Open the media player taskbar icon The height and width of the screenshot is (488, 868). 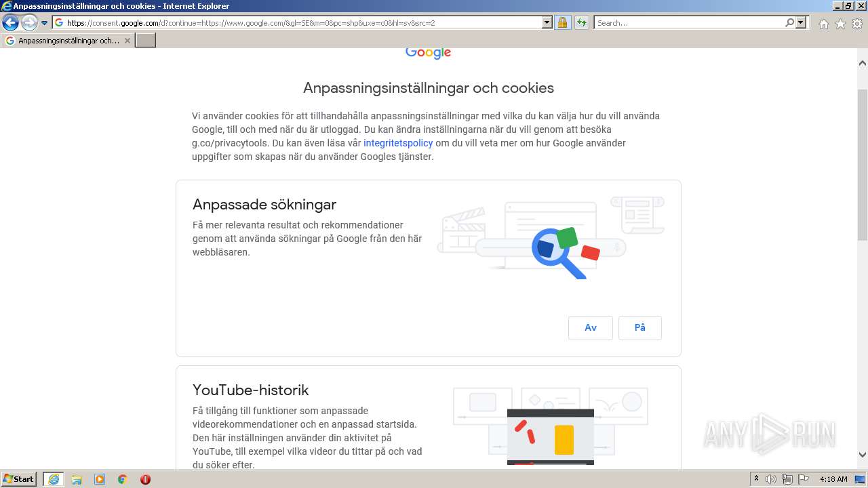100,479
